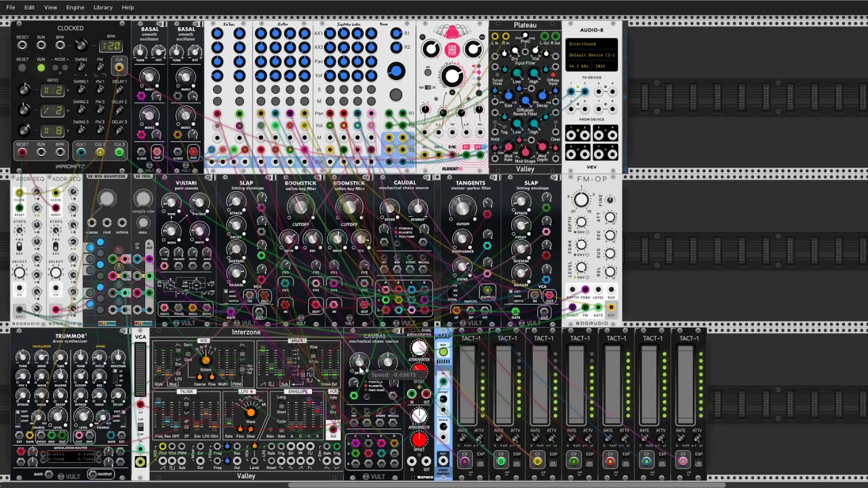The height and width of the screenshot is (488, 868).
Task: Click AUDIO-8's To Device input jack 1
Action: pos(571,92)
